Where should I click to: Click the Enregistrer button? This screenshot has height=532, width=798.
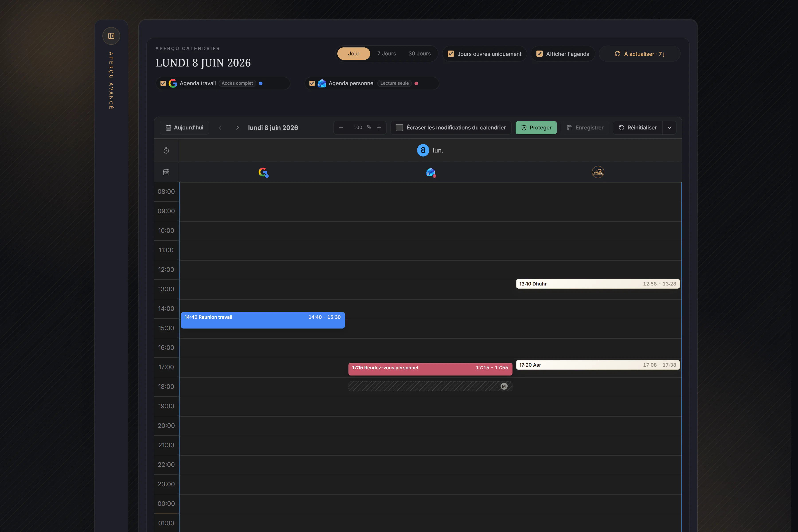pos(585,128)
